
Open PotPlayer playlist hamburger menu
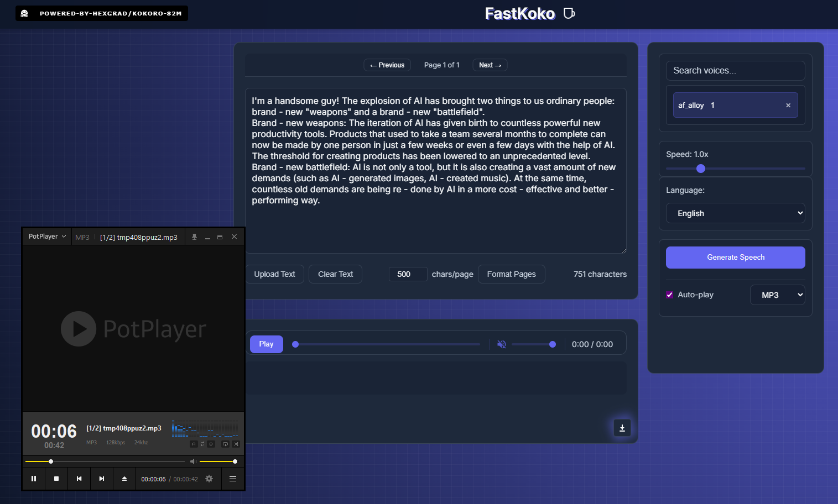(x=233, y=479)
